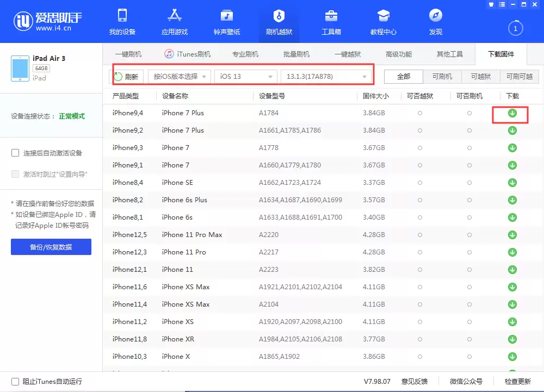Toggle 阻止iTunes自动运行 checkbox
The image size is (544, 392).
pos(15,382)
